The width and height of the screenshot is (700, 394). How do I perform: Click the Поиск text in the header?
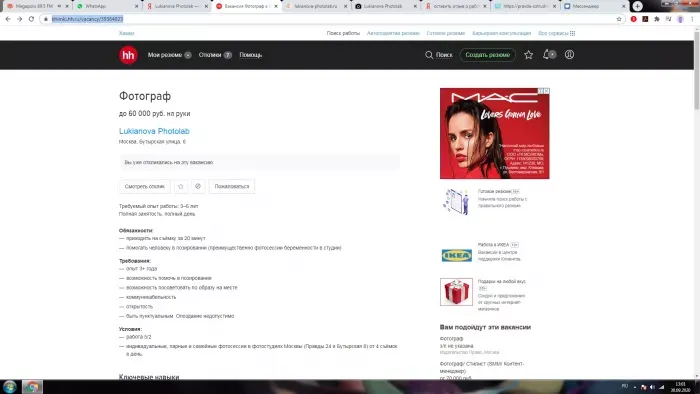coord(444,55)
